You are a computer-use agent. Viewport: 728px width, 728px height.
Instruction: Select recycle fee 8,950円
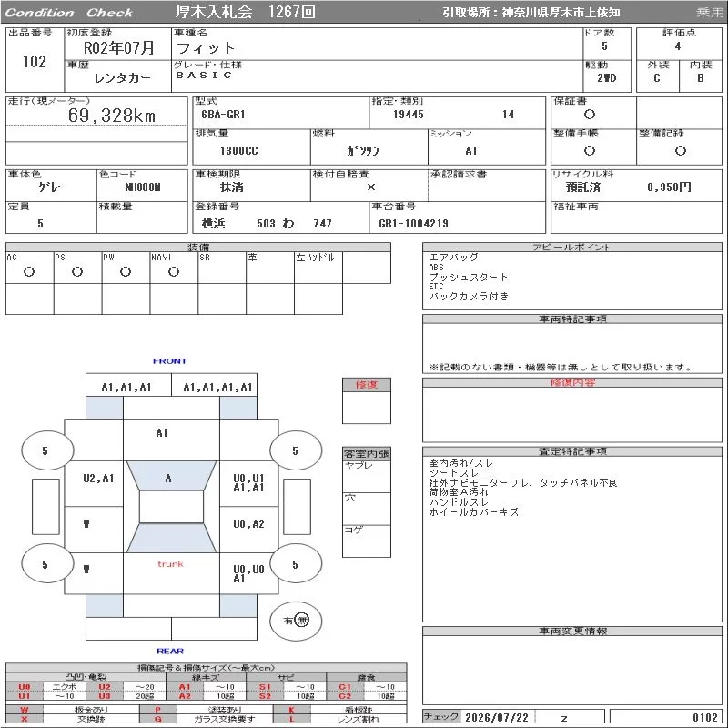pos(669,187)
